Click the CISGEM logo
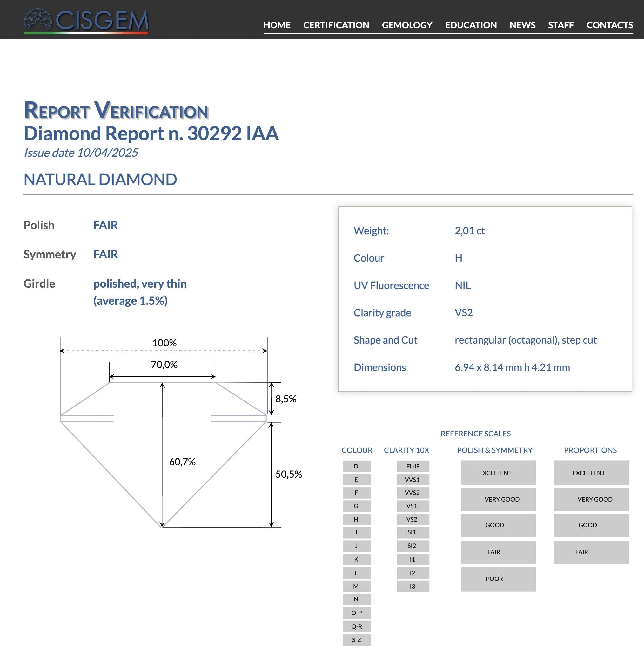Image resolution: width=644 pixels, height=656 pixels. [86, 21]
